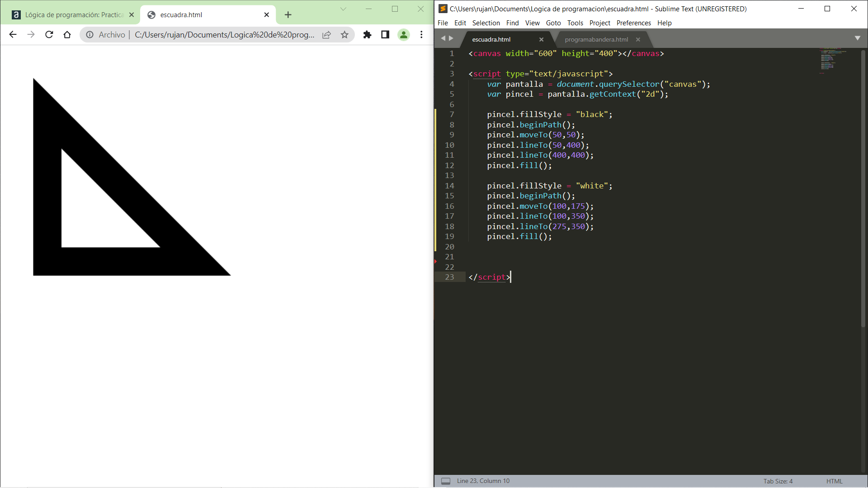Screen dimensions: 868x488
Task: Click closing script tag on line 23
Action: coord(490,277)
